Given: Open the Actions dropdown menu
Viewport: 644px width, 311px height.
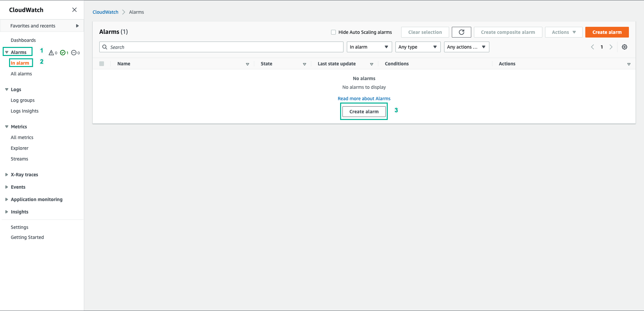Looking at the screenshot, I should 563,32.
